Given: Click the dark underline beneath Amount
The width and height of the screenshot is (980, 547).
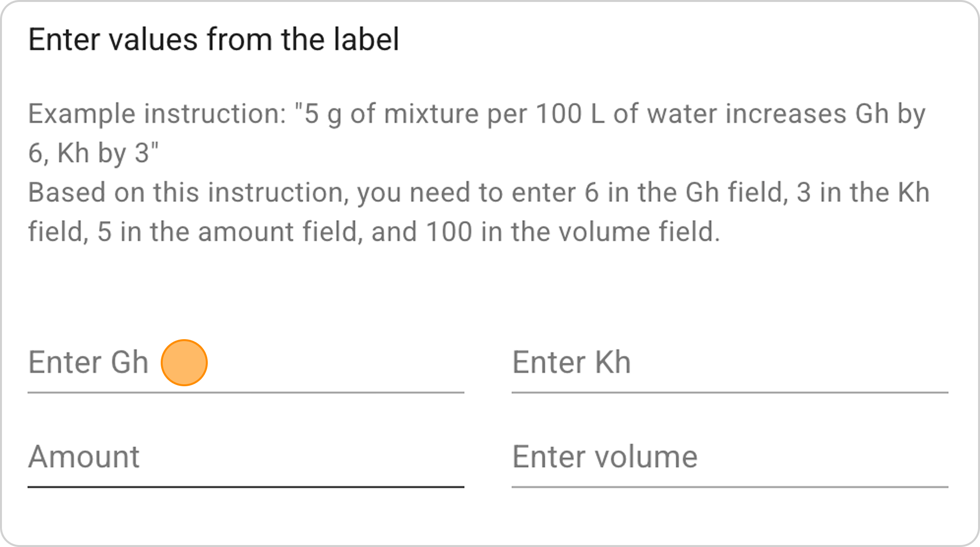Looking at the screenshot, I should tap(245, 487).
